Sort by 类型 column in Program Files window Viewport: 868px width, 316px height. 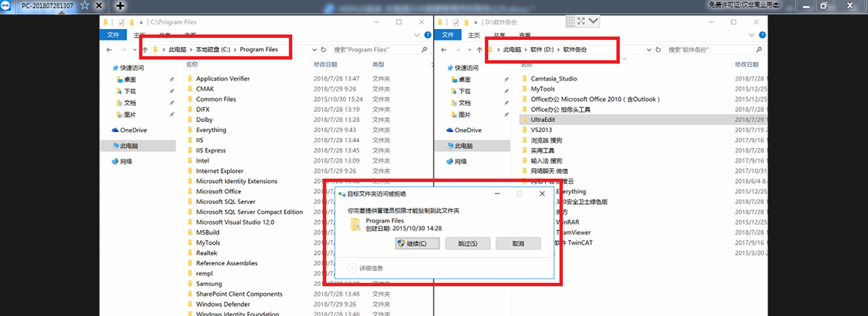pyautogui.click(x=379, y=64)
